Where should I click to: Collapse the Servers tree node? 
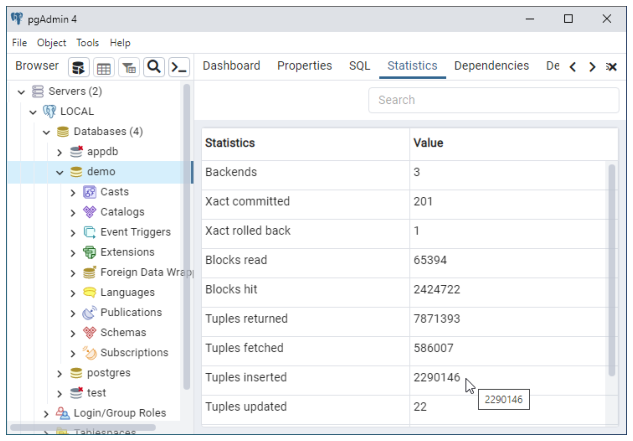[21, 92]
